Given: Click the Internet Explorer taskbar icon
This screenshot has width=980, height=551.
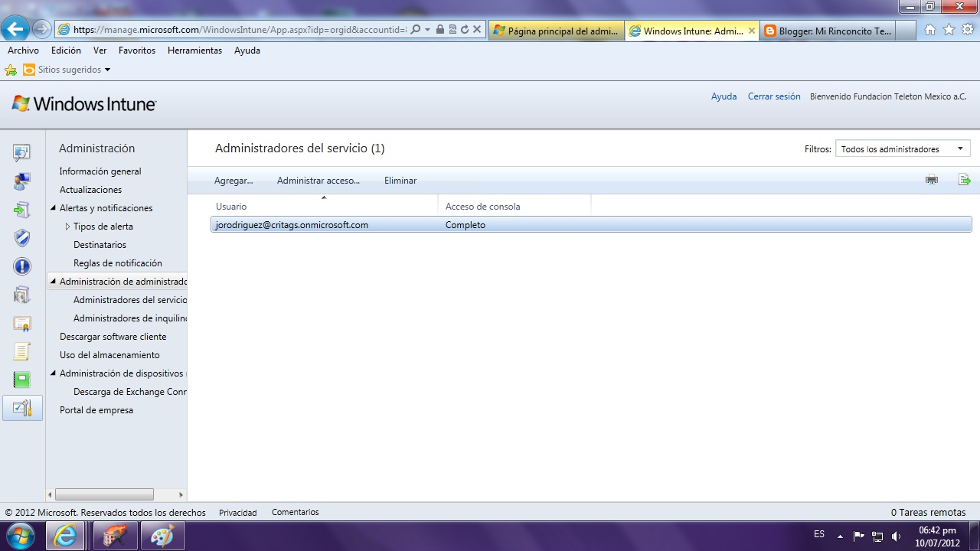Looking at the screenshot, I should coord(66,536).
